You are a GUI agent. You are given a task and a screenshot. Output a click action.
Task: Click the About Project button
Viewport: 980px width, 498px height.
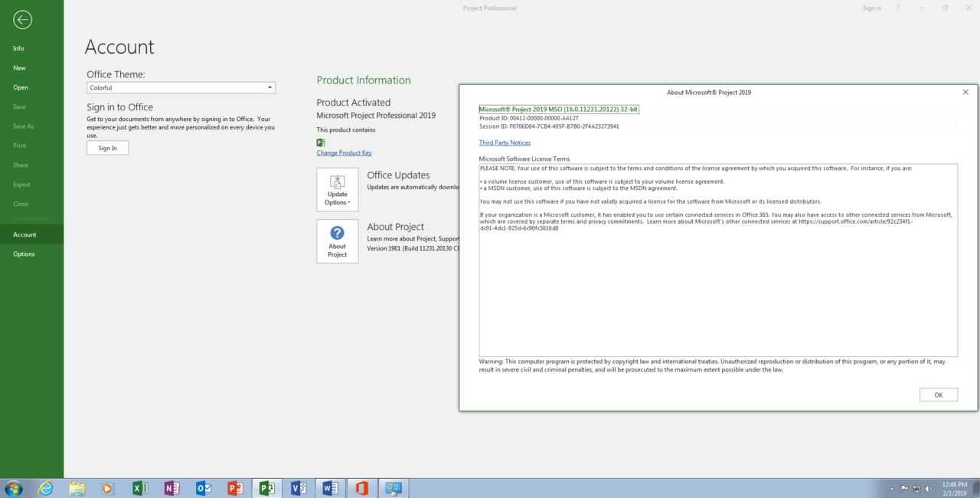tap(338, 241)
